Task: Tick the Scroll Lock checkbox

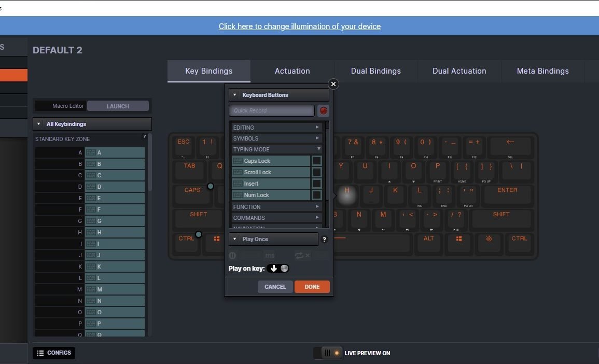Action: coord(317,172)
